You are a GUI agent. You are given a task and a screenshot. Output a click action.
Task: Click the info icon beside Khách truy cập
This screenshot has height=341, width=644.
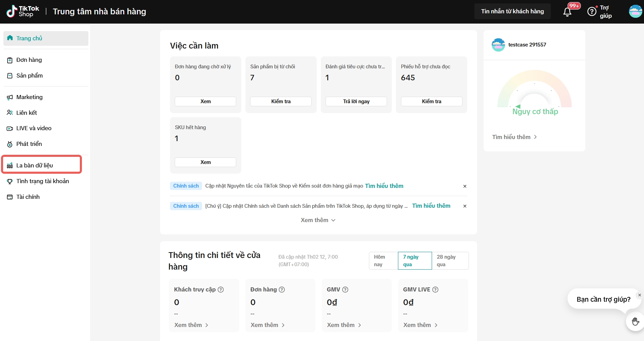pyautogui.click(x=221, y=290)
